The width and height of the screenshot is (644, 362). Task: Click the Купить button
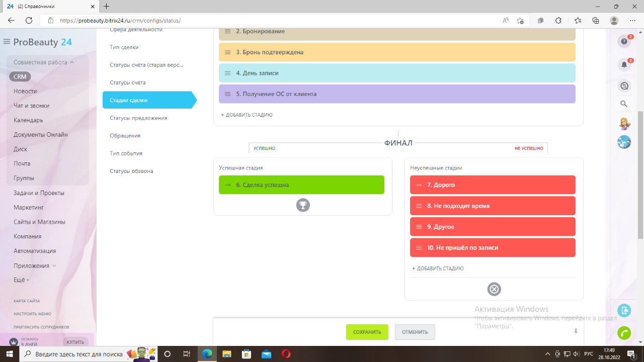(x=75, y=342)
